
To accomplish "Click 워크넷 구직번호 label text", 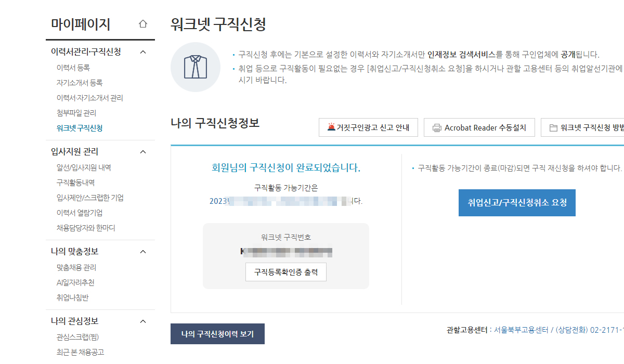I will pos(286,237).
